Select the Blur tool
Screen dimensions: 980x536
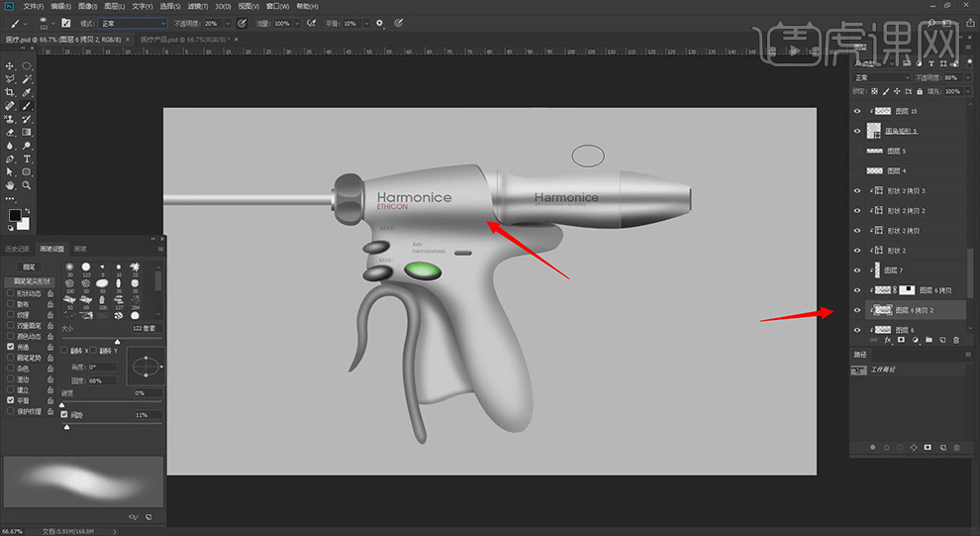(x=10, y=146)
